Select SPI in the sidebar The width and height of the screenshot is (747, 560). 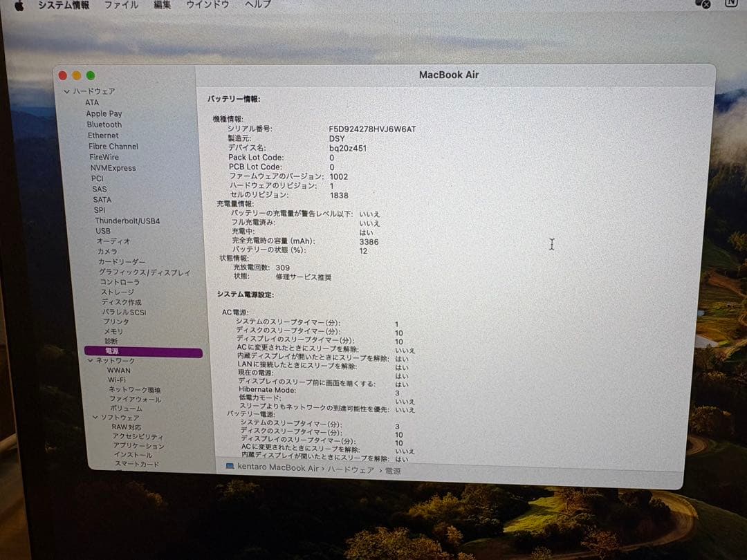click(100, 210)
